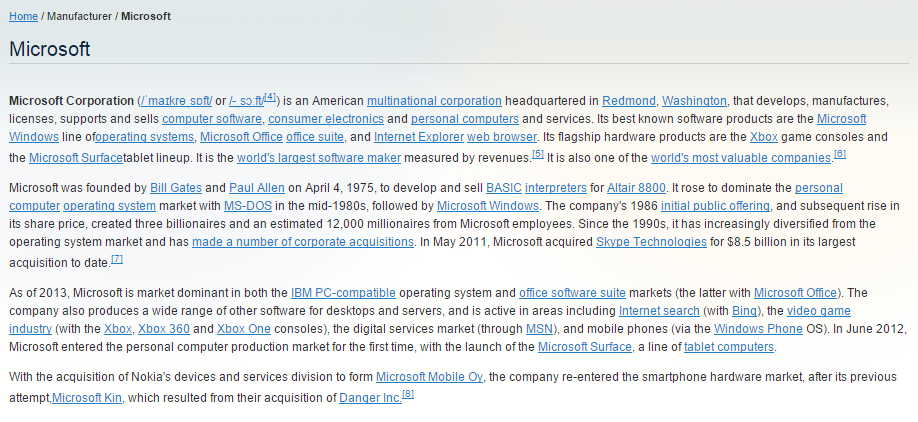This screenshot has height=422, width=918.
Task: Open footnote reference 6
Action: click(840, 154)
